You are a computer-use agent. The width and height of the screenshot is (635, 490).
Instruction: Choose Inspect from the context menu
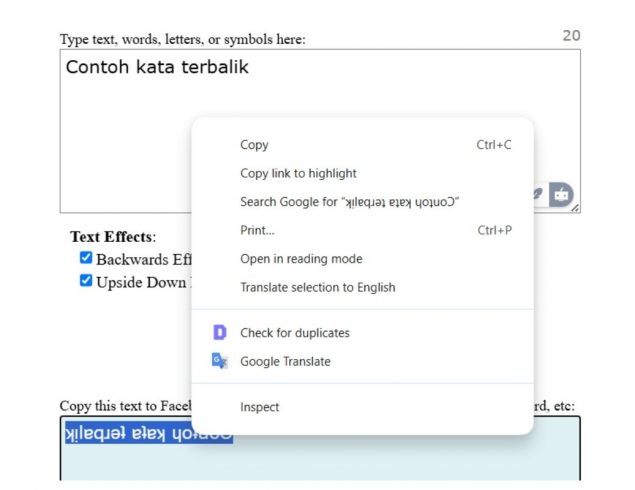click(x=259, y=407)
